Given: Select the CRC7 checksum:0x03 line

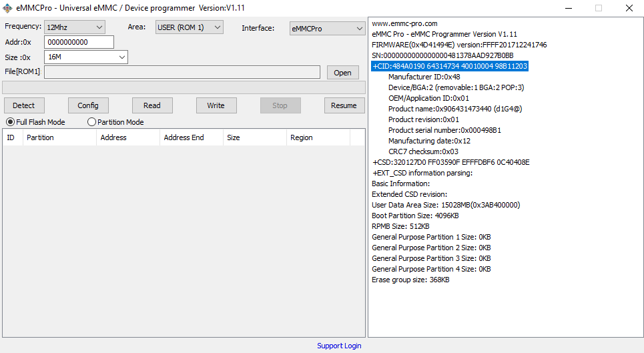Looking at the screenshot, I should pyautogui.click(x=424, y=151).
